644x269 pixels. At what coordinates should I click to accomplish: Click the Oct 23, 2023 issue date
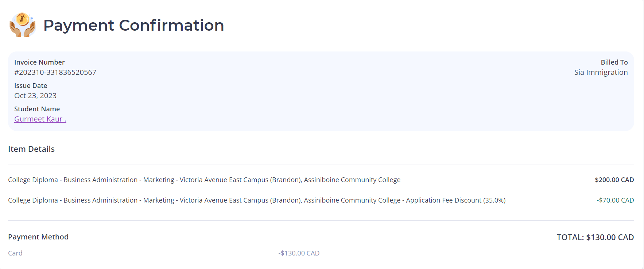tap(35, 96)
